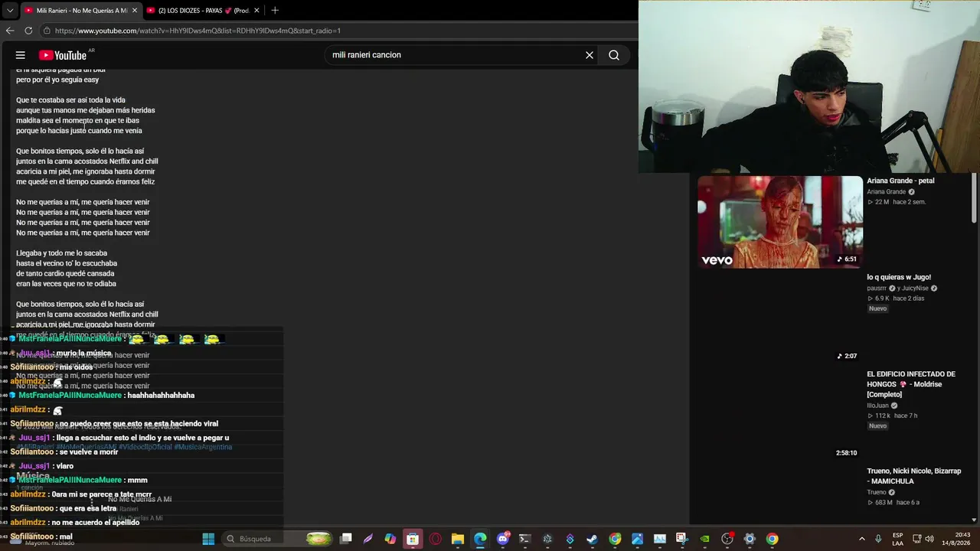Play the Ariana Grande petal video thumbnail
Image resolution: width=980 pixels, height=551 pixels.
coord(780,222)
